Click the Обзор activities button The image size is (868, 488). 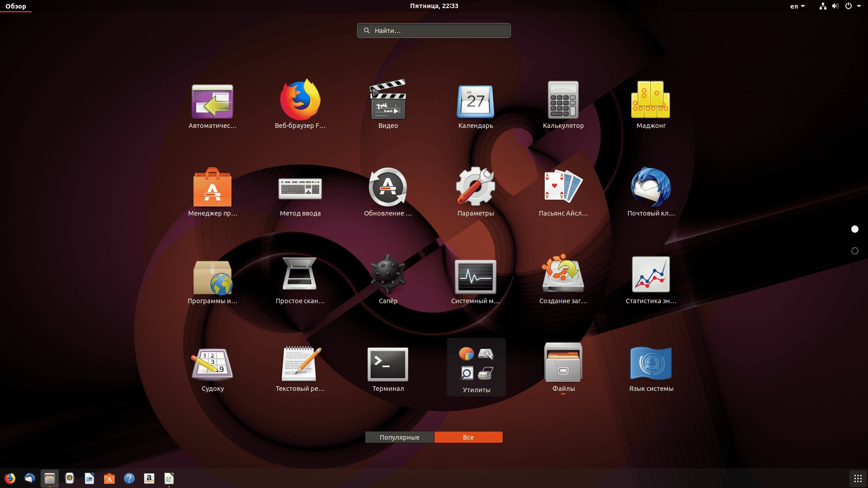16,6
